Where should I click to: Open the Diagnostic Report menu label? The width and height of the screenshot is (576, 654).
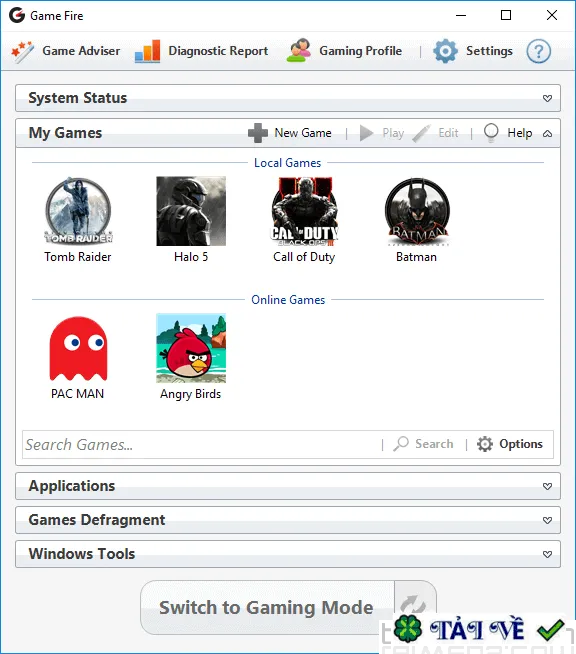click(218, 51)
